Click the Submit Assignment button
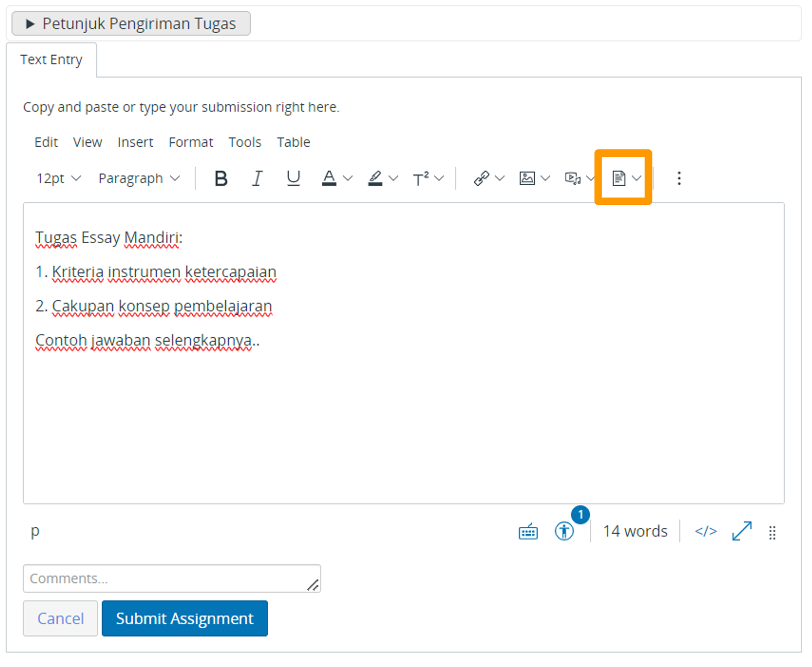This screenshot has height=667, width=812. tap(185, 618)
